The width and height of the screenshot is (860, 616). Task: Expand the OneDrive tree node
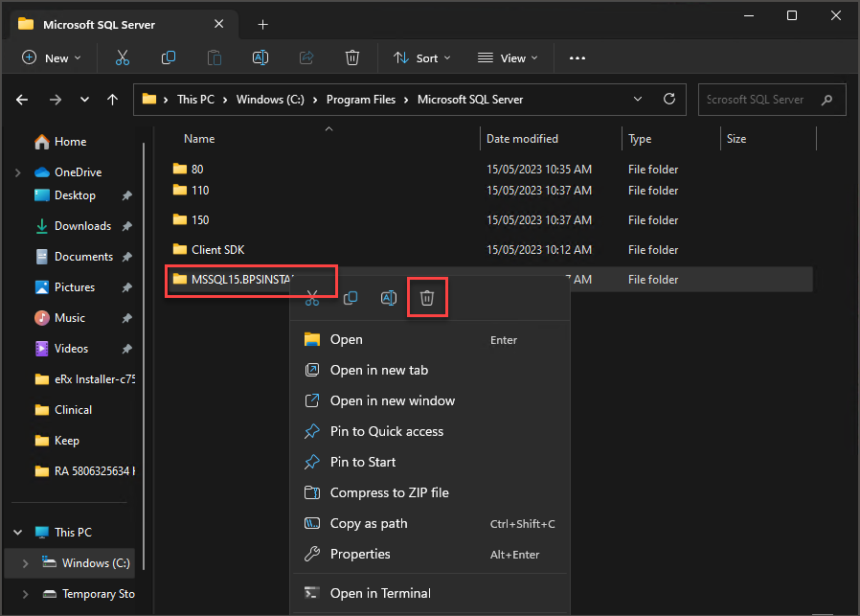(x=17, y=172)
